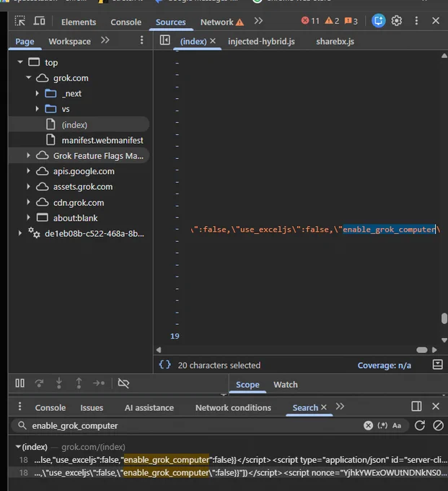This screenshot has height=491, width=448.
Task: Expand the about:blank frame node
Action: click(x=28, y=217)
